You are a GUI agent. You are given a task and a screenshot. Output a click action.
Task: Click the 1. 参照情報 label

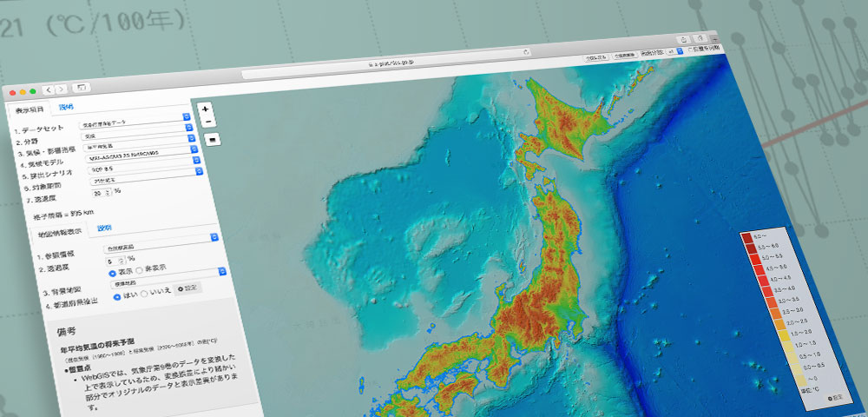coord(57,256)
